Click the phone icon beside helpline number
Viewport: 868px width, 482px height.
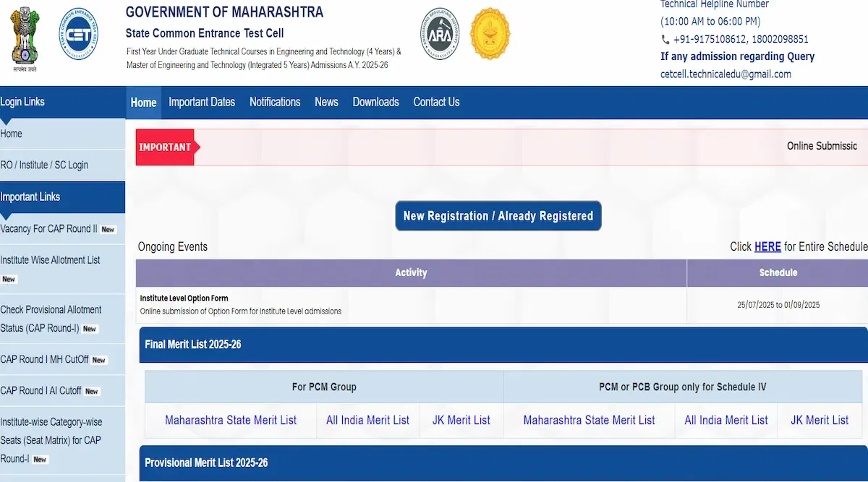pos(665,40)
